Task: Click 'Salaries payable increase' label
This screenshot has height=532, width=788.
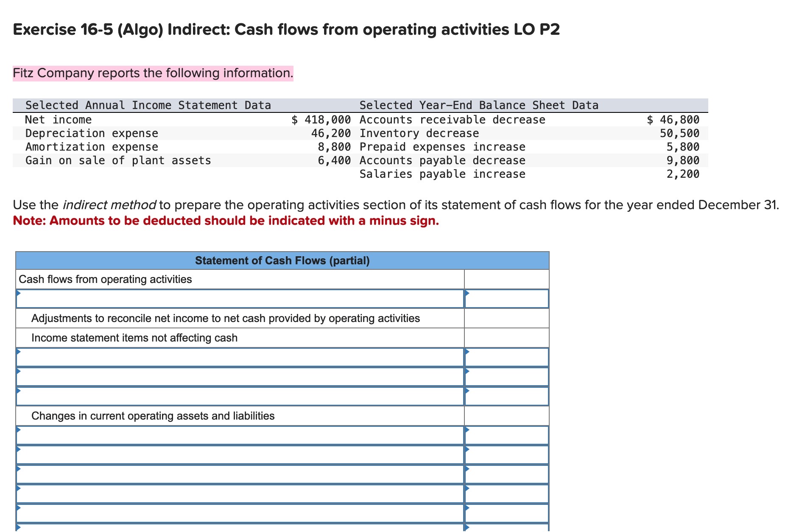Action: point(442,174)
